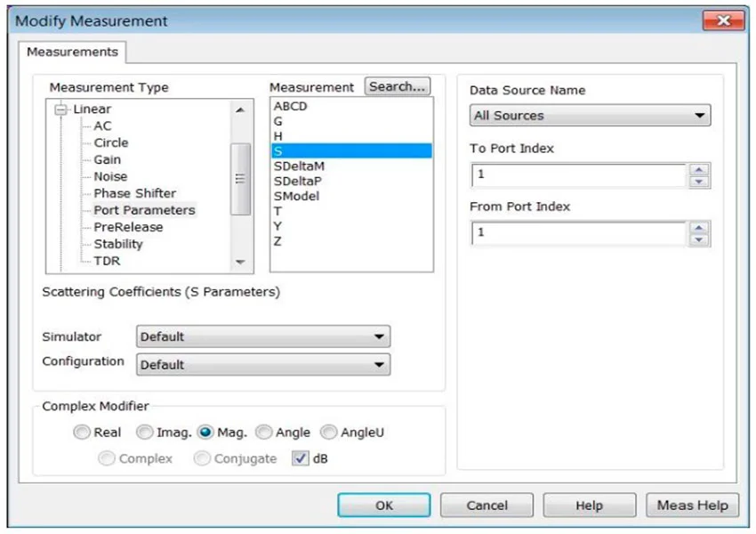Image resolution: width=756 pixels, height=534 pixels.
Task: Collapse the Linear tree node
Action: tap(61, 109)
